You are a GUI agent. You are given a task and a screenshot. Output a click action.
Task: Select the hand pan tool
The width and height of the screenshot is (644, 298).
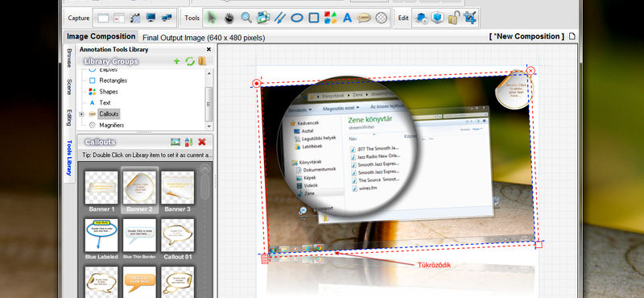coord(229,18)
